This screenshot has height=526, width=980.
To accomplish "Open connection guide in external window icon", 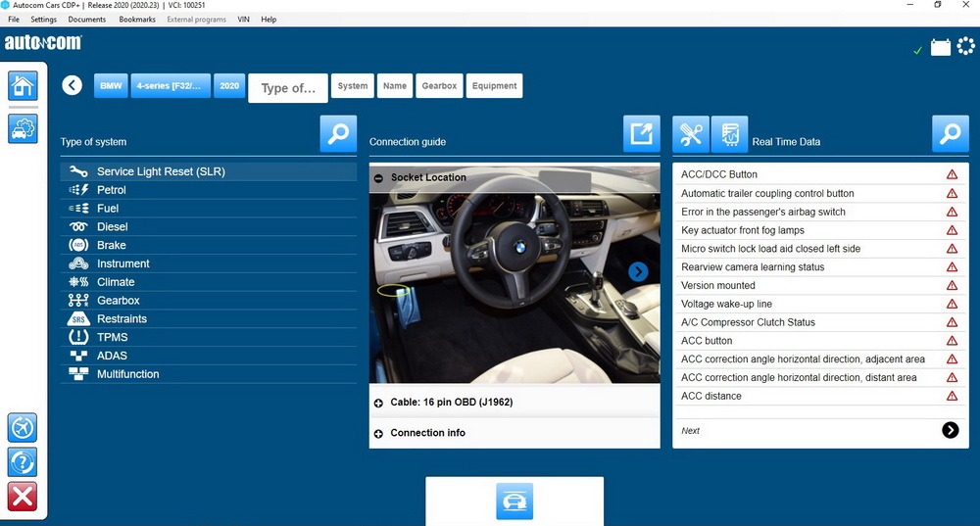I will [x=641, y=134].
